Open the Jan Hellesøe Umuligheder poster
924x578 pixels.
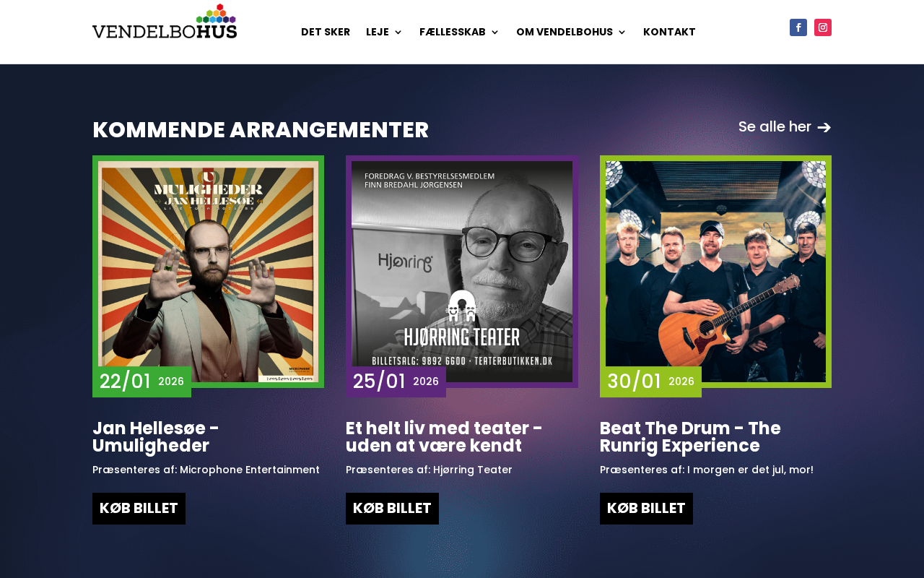[x=208, y=272]
